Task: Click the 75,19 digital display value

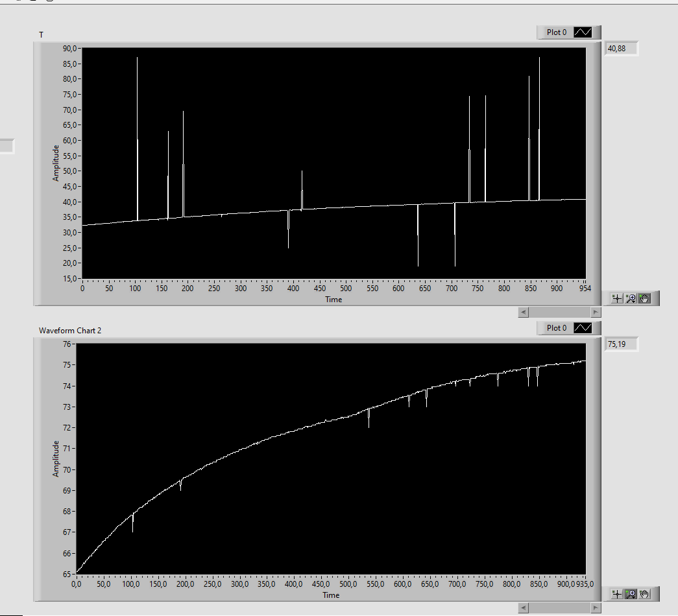Action: [x=620, y=344]
